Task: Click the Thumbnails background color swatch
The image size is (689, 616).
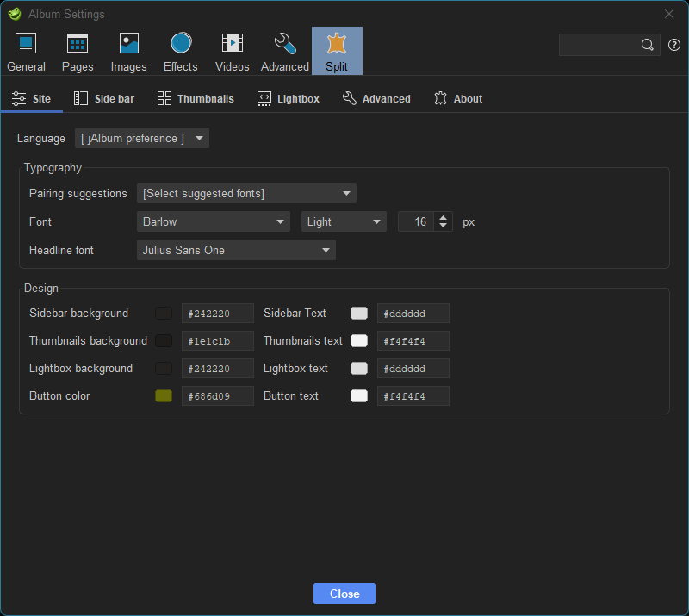Action: tap(164, 341)
